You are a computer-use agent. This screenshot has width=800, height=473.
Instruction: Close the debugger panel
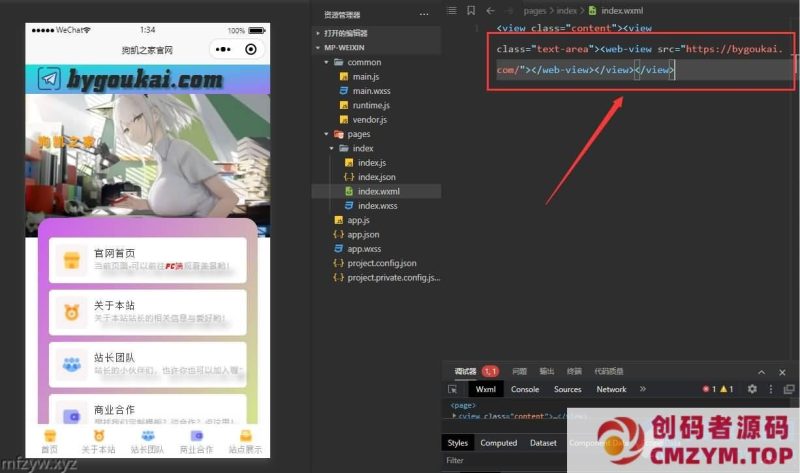(x=782, y=372)
